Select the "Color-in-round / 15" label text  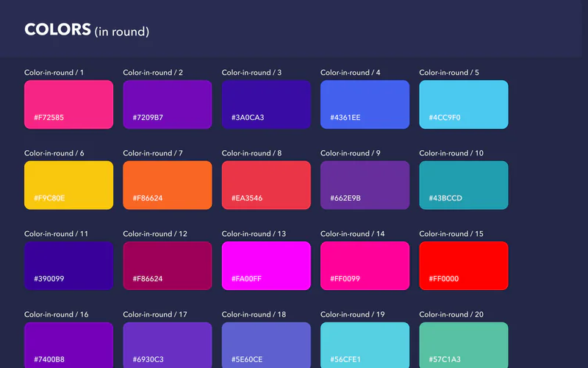tap(451, 234)
